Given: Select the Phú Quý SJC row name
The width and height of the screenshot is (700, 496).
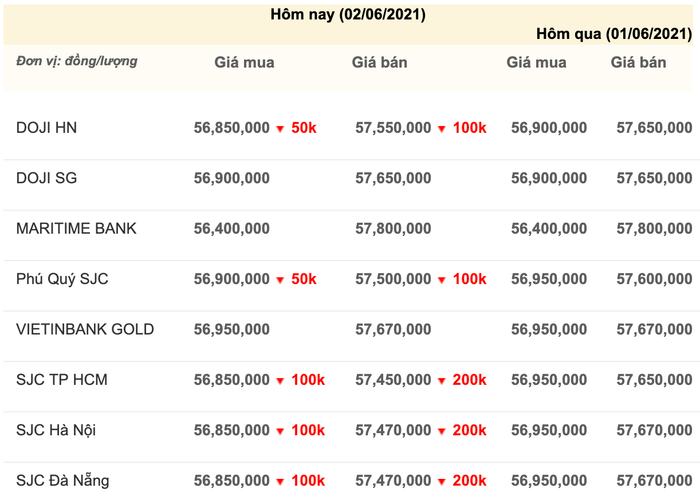Looking at the screenshot, I should tap(62, 279).
